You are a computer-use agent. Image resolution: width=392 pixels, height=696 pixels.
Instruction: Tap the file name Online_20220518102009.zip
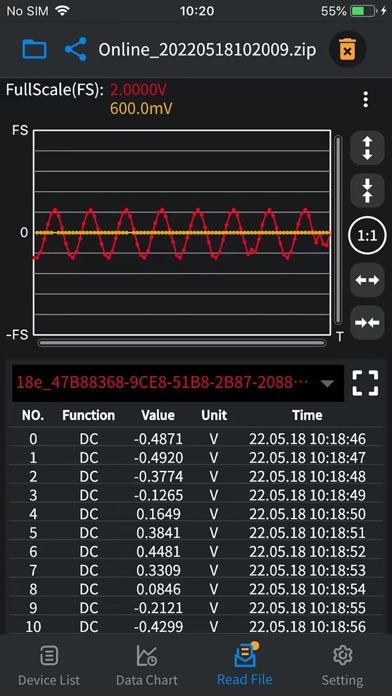tap(207, 50)
